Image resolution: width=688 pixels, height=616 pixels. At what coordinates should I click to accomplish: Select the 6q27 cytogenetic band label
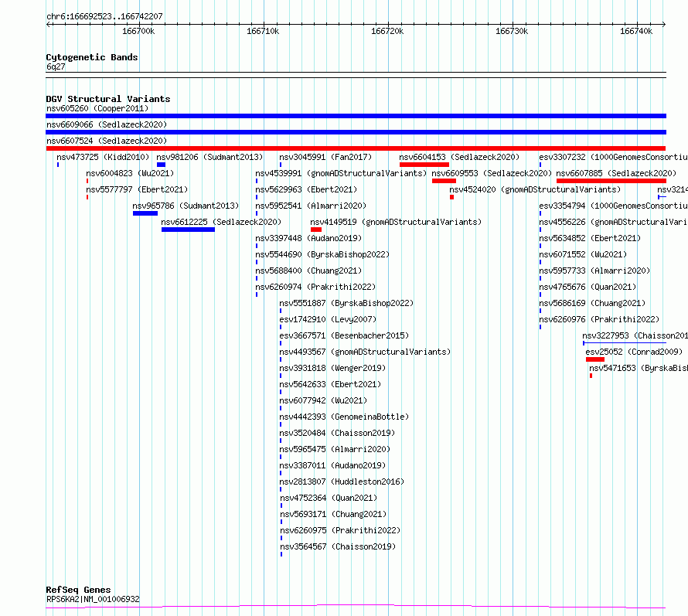pyautogui.click(x=56, y=66)
